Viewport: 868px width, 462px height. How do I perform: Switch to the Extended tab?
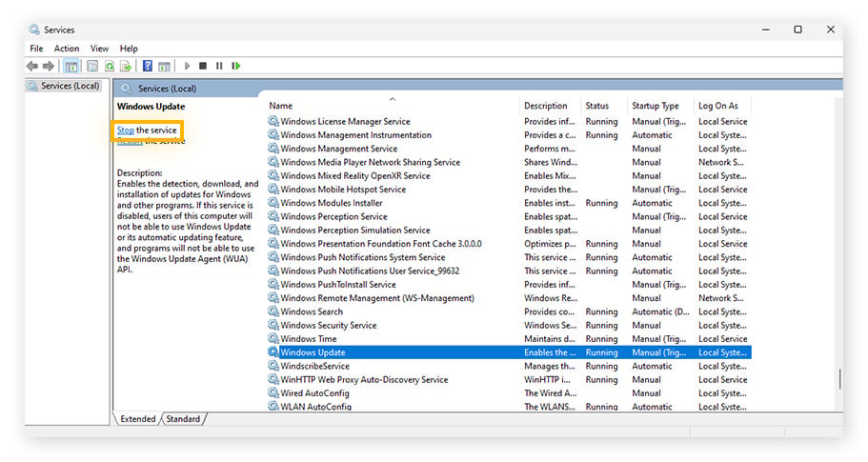click(x=138, y=419)
